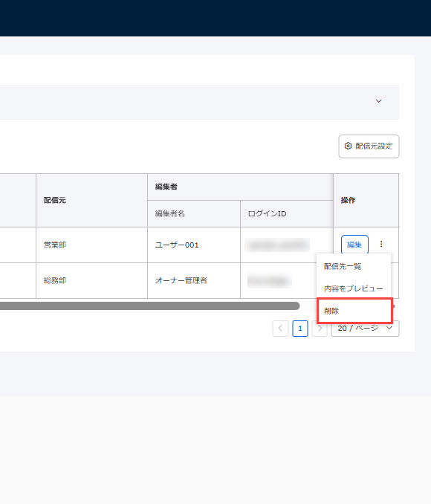Click the ログインID column header
431x504 pixels.
coord(287,214)
